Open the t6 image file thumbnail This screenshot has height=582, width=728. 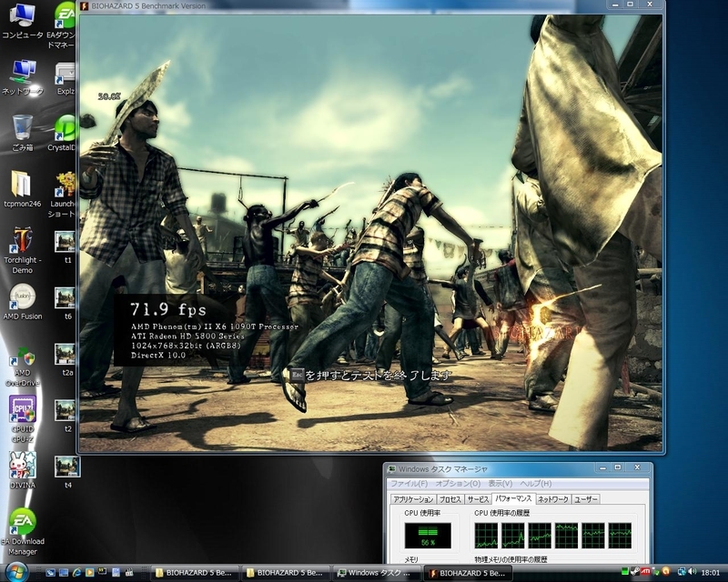66,303
